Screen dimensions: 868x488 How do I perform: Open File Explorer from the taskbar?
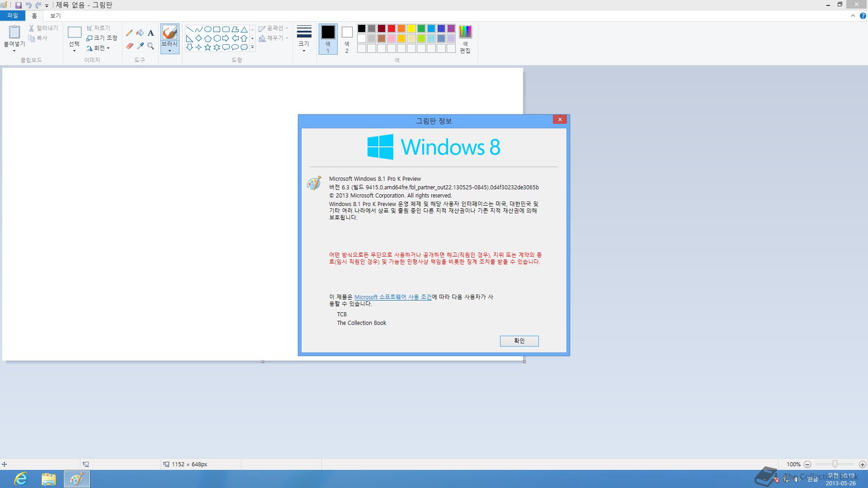tap(48, 479)
